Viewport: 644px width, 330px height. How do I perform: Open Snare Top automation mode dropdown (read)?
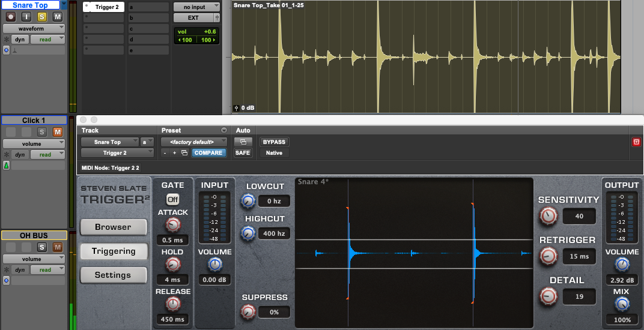pos(47,40)
